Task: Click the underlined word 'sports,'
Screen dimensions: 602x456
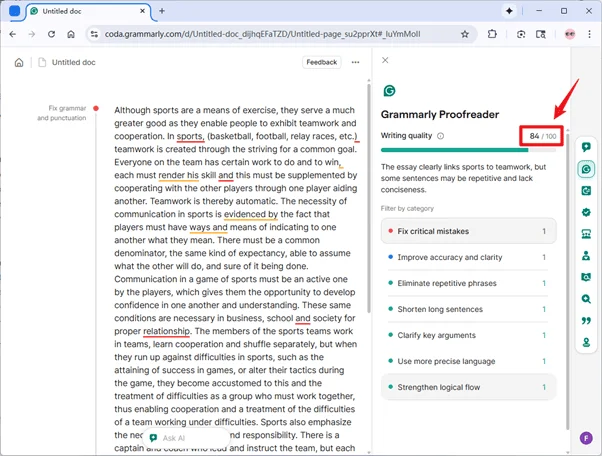Action: 190,136
